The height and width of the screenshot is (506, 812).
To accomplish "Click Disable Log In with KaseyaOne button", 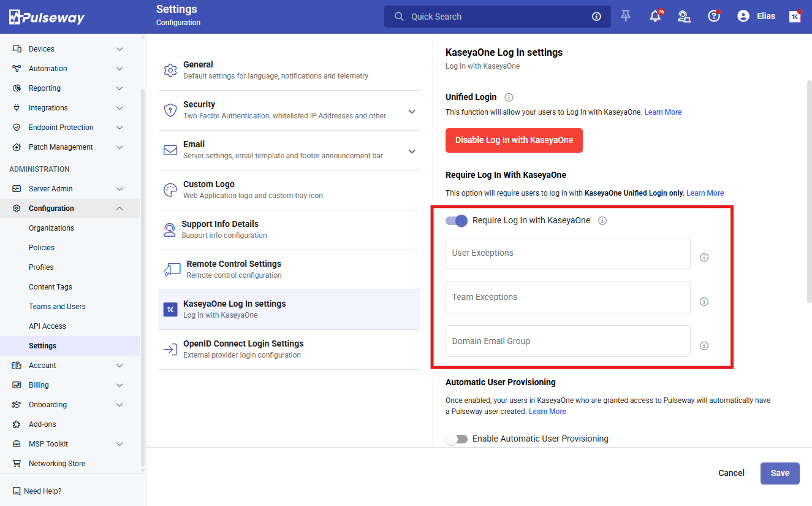I will tap(514, 140).
